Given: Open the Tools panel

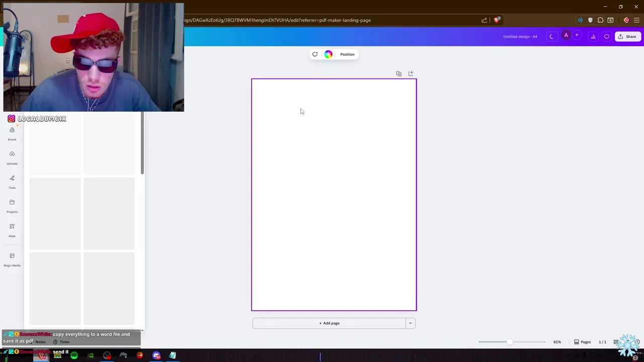Looking at the screenshot, I should 12,182.
